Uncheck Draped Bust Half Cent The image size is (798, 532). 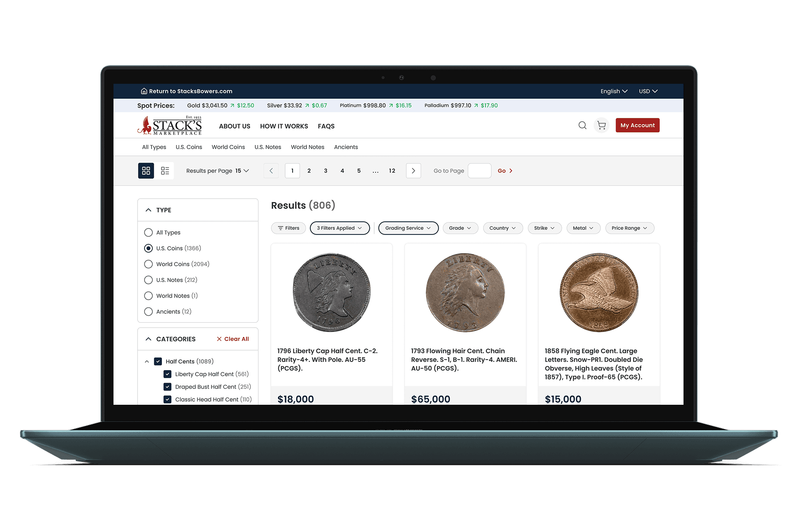[168, 386]
